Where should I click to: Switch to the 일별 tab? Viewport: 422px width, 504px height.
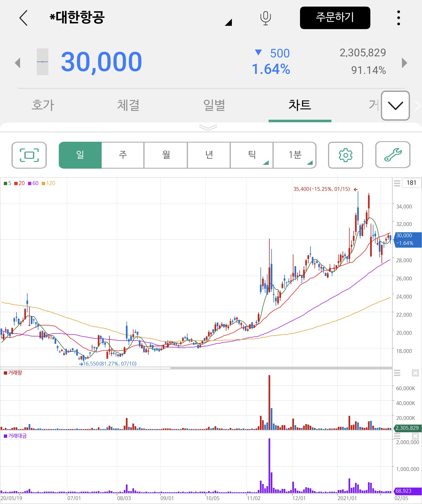point(214,105)
